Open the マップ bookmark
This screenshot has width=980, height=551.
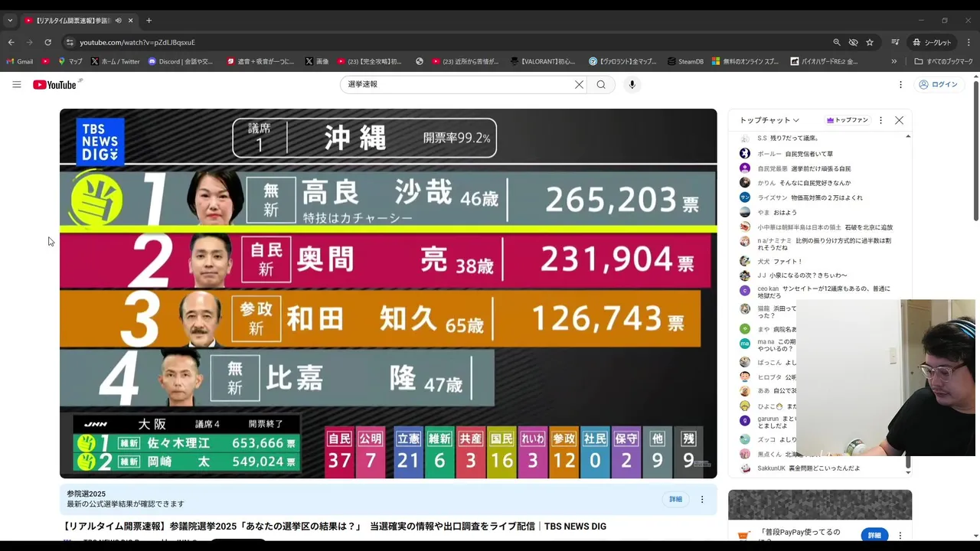(70, 61)
